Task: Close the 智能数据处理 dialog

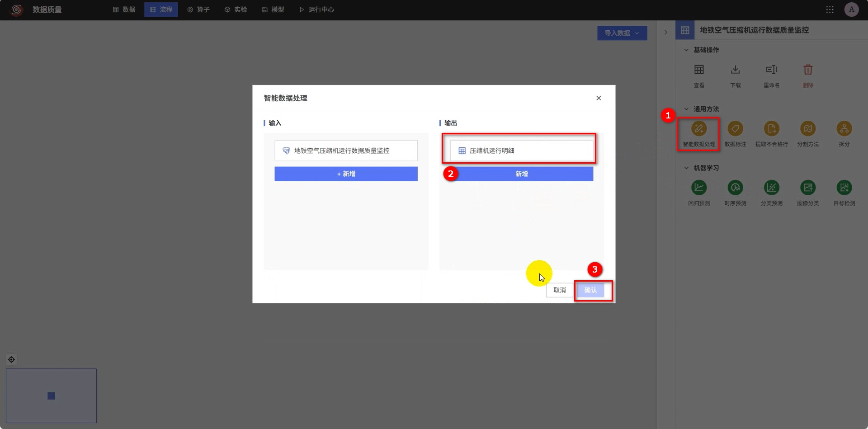Action: (x=599, y=98)
